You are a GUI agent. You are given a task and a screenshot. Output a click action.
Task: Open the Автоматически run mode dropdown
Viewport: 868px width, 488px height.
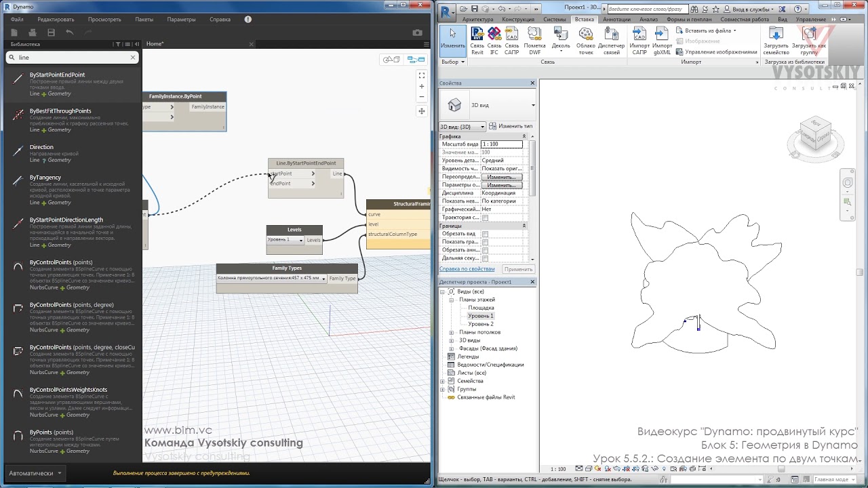35,473
